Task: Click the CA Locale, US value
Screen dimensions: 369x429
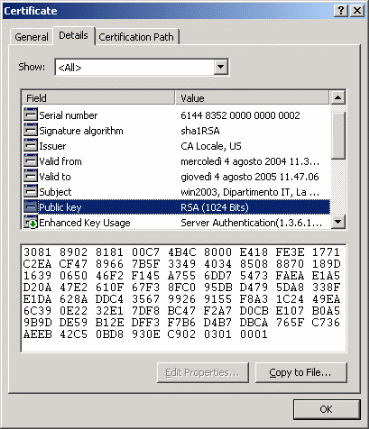Action: click(211, 146)
